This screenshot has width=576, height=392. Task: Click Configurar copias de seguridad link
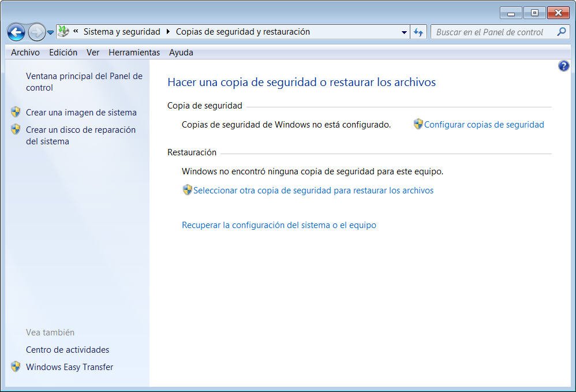(484, 125)
